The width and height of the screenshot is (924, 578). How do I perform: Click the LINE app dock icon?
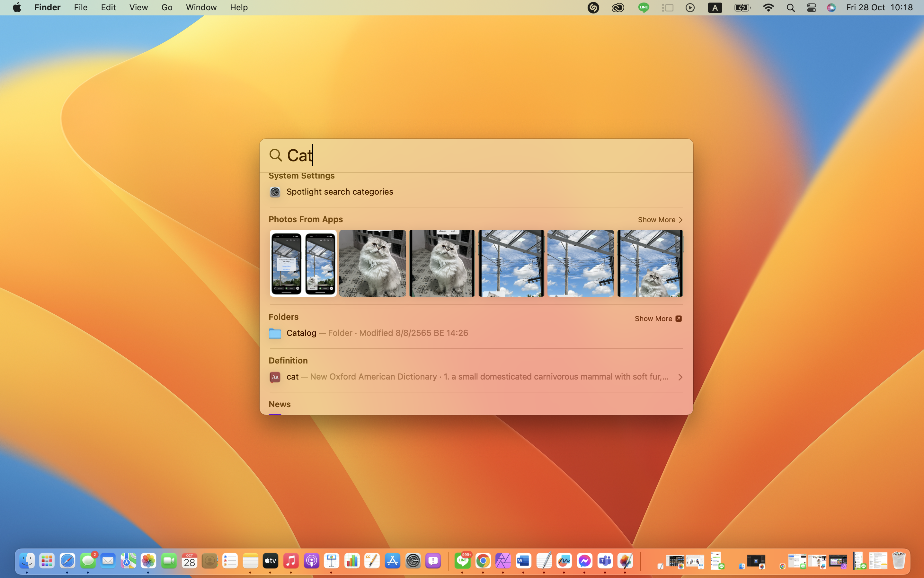[x=462, y=561]
